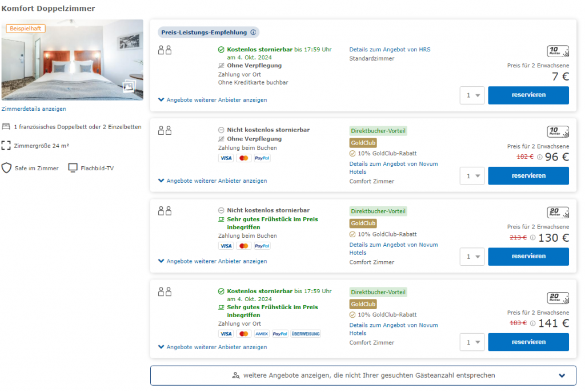Click the info icon next to 141 € price
The width and height of the screenshot is (585, 392).
pos(532,323)
